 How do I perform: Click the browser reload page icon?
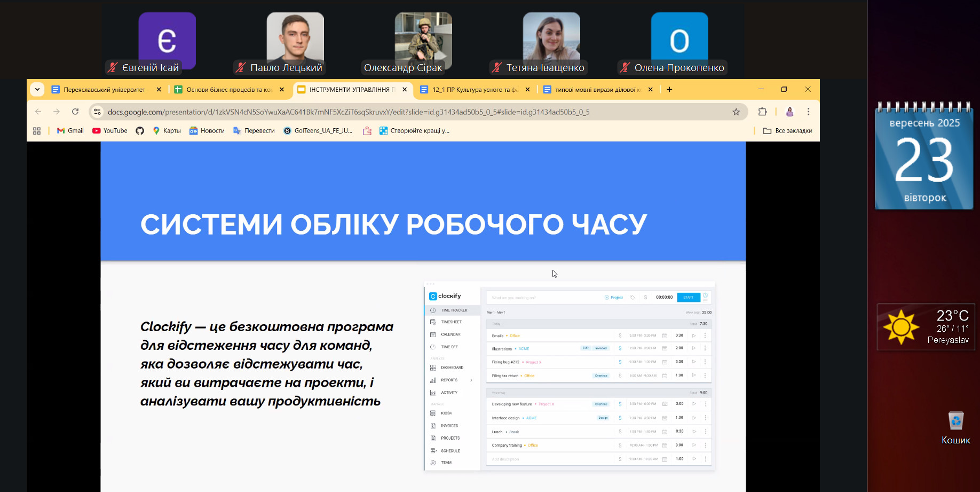(75, 112)
